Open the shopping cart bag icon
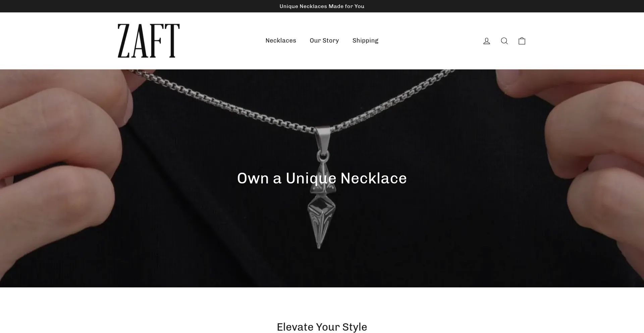This screenshot has height=333, width=644. [x=522, y=41]
